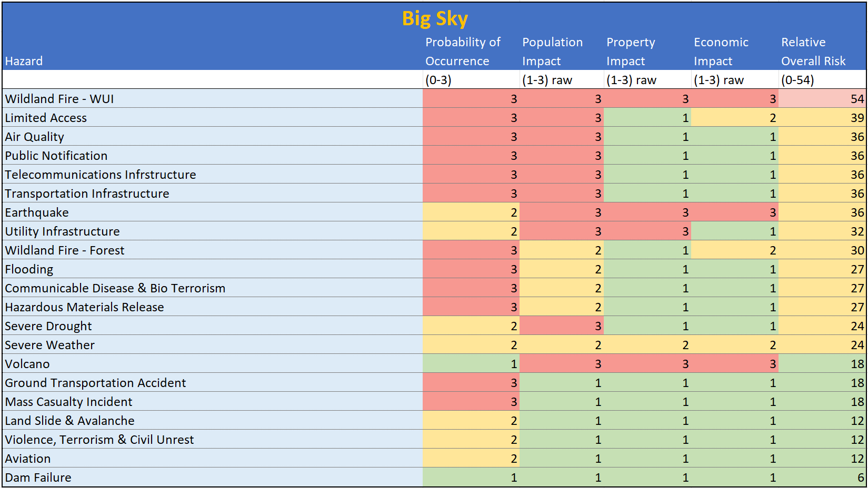The height and width of the screenshot is (488, 868).
Task: Click Severe Weather's Property Impact value
Action: [x=685, y=345]
